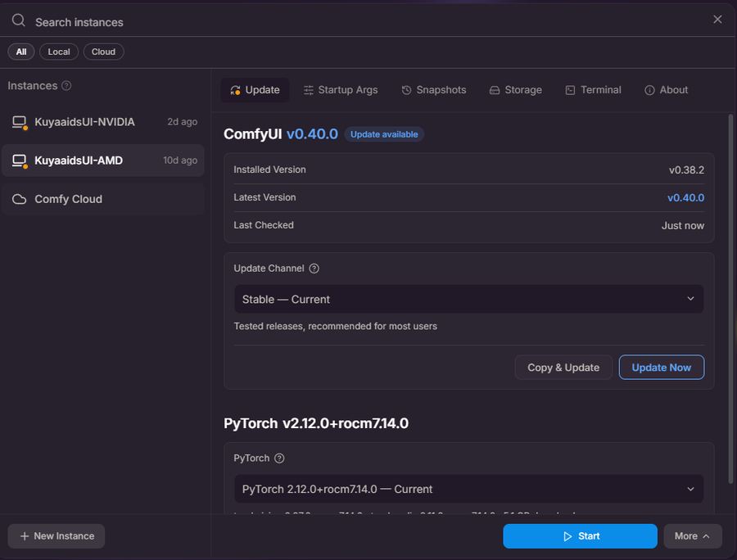The image size is (737, 560).
Task: Select the KuyaaidsUI-NVIDIA instance
Action: coord(103,122)
